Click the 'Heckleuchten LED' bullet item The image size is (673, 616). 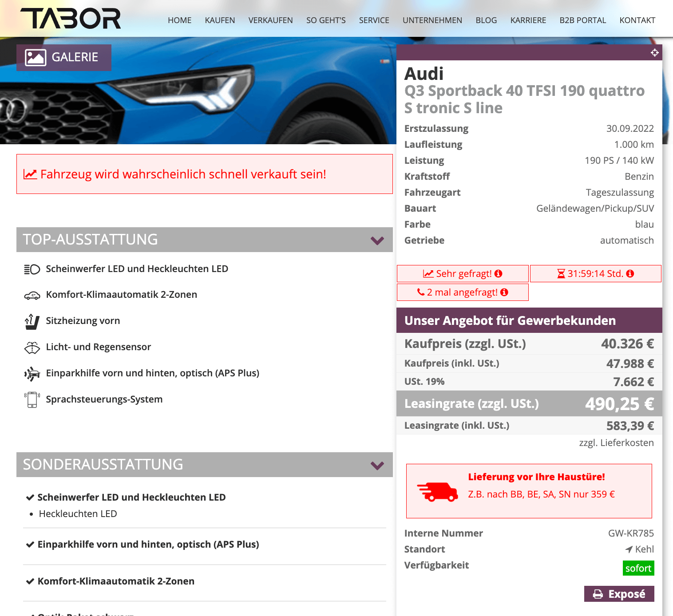(78, 514)
